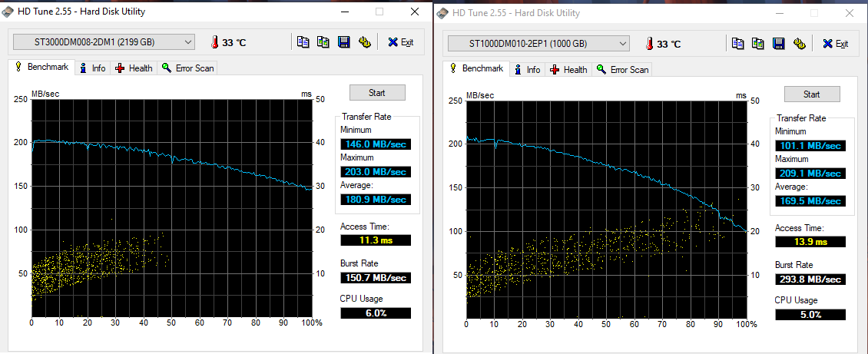This screenshot has height=354, width=868.
Task: Expand the ST1000DM010-2EP1 drive dropdown
Action: pos(623,44)
